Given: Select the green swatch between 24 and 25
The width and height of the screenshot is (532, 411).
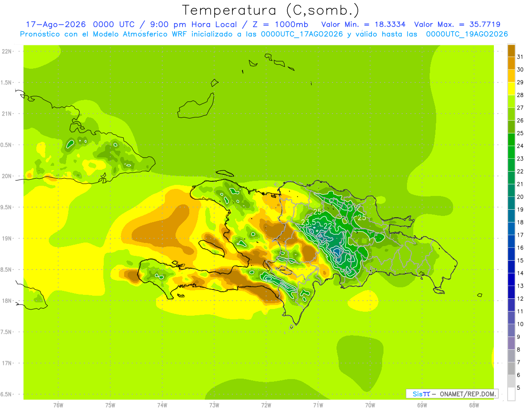Looking at the screenshot, I should [511, 140].
